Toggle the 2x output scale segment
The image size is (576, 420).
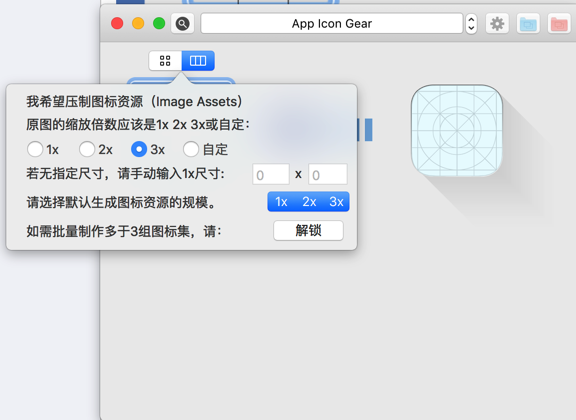(309, 202)
